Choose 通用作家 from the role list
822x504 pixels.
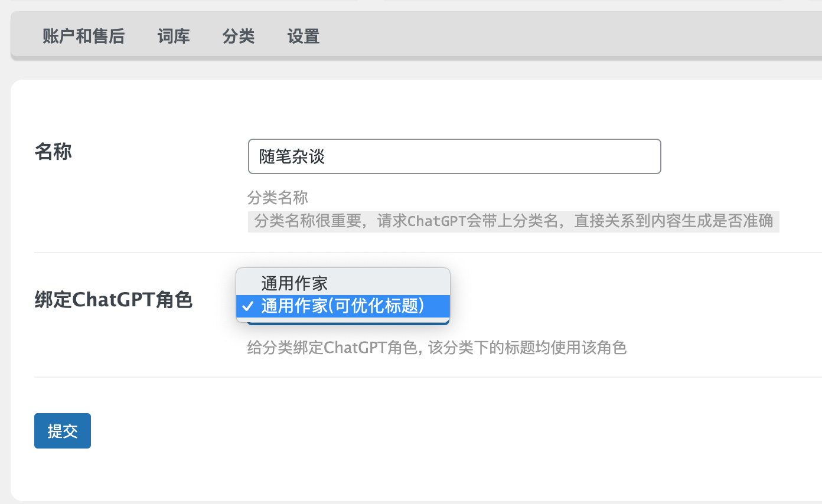pyautogui.click(x=294, y=283)
